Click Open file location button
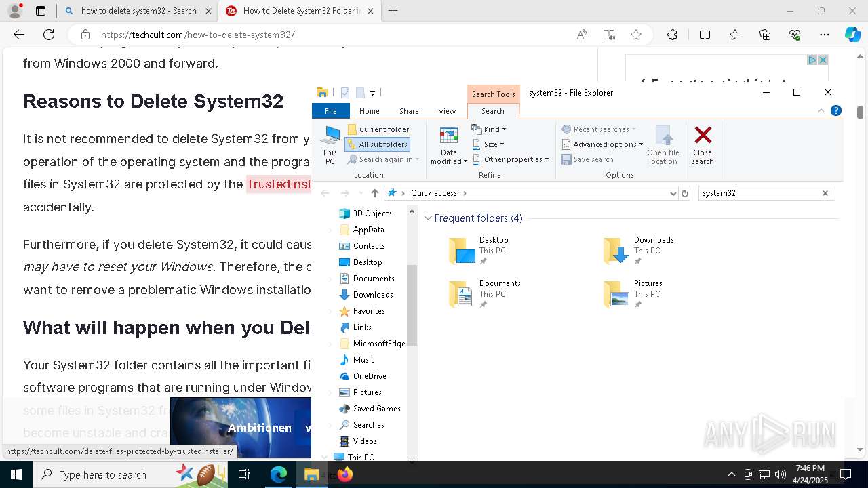 tap(663, 145)
